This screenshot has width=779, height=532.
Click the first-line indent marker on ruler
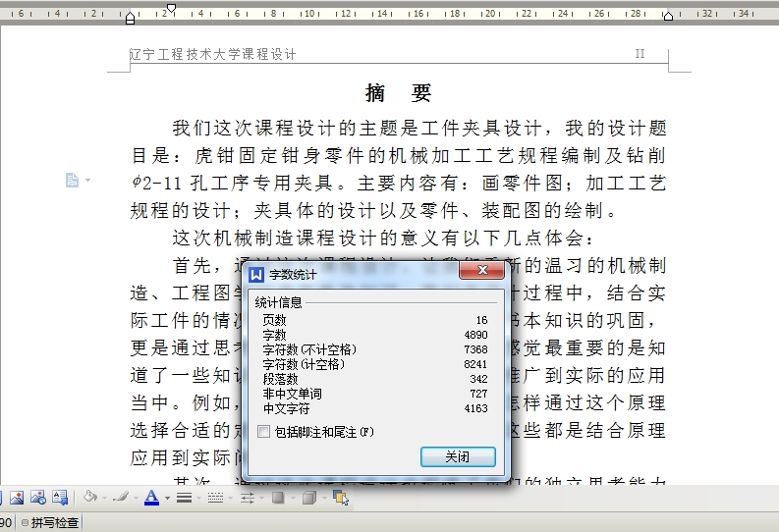click(171, 8)
